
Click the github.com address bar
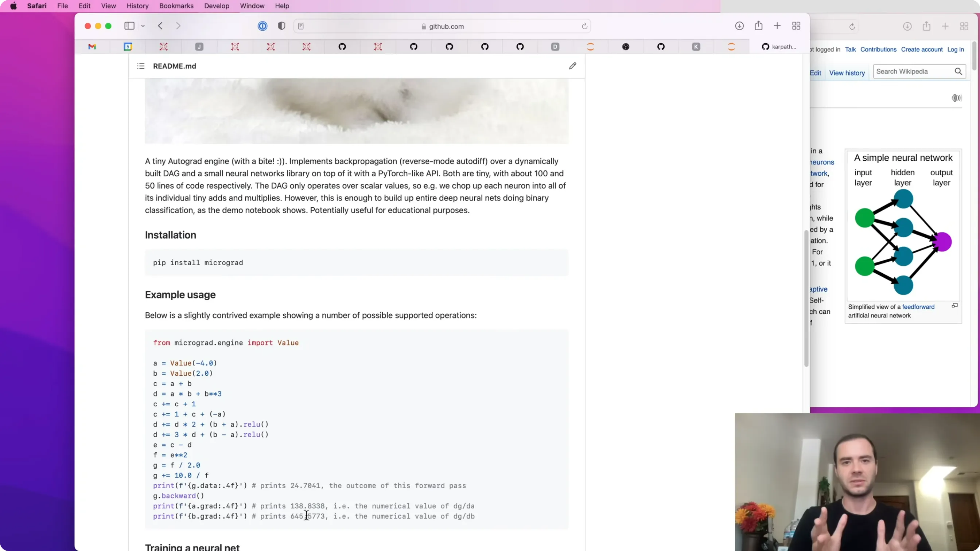coord(442,26)
